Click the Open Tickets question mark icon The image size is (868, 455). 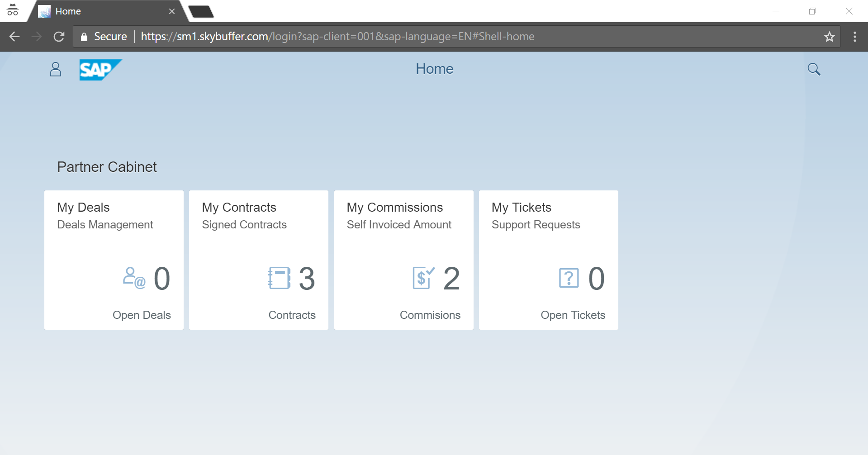[569, 278]
